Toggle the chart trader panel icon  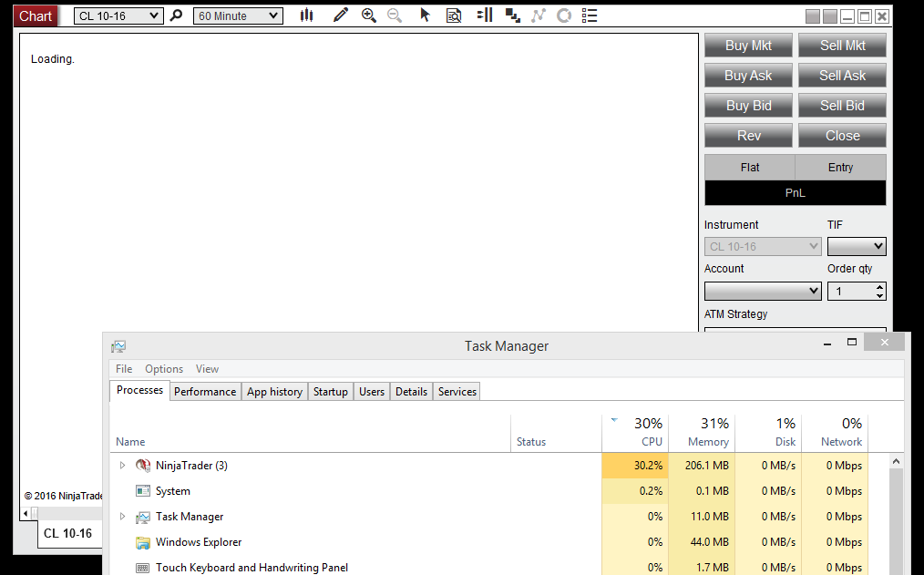pos(485,15)
